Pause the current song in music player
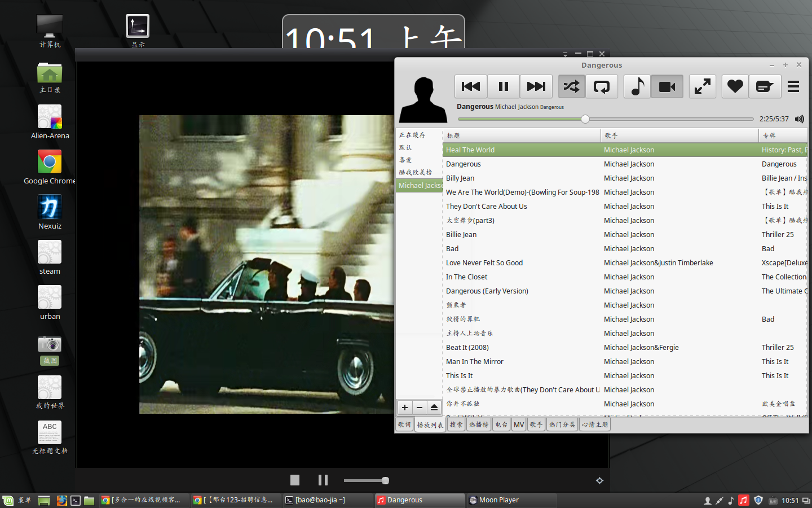The image size is (812, 508). click(504, 86)
